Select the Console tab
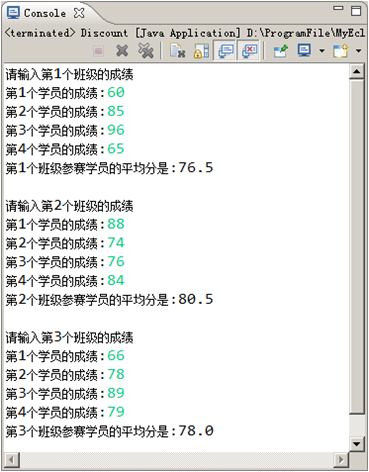The width and height of the screenshot is (369, 472). pos(45,13)
